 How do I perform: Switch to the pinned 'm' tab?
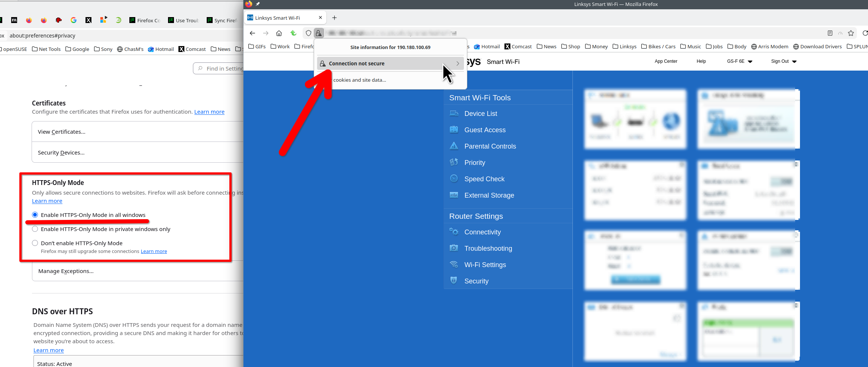point(14,20)
